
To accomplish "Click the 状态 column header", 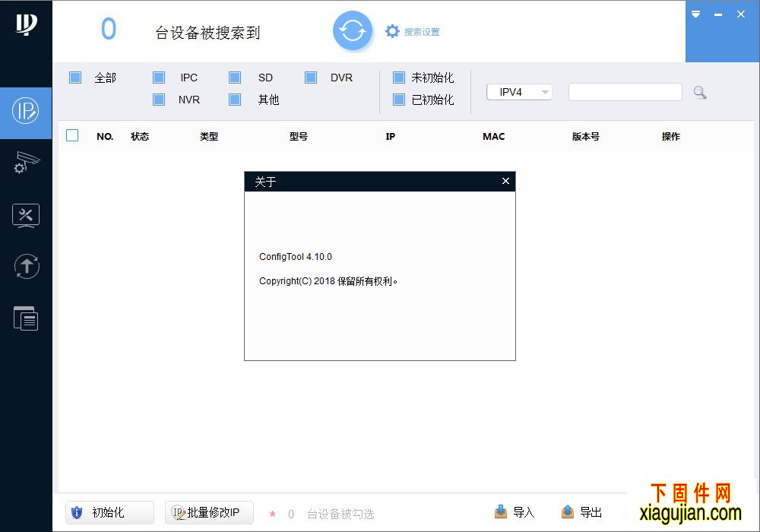I will (x=140, y=137).
